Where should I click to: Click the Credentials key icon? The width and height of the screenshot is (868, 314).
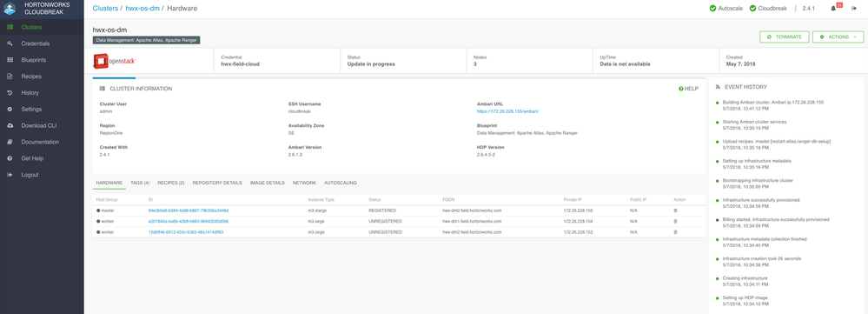(x=10, y=43)
